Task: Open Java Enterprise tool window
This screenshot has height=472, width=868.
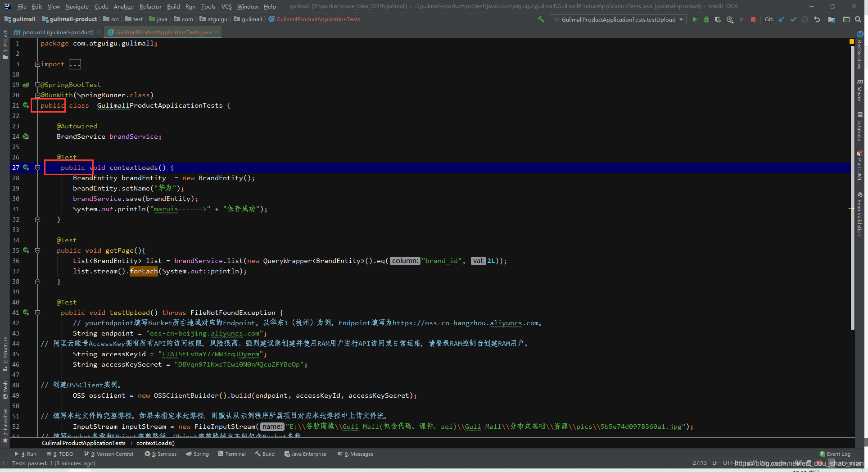Action: click(305, 454)
